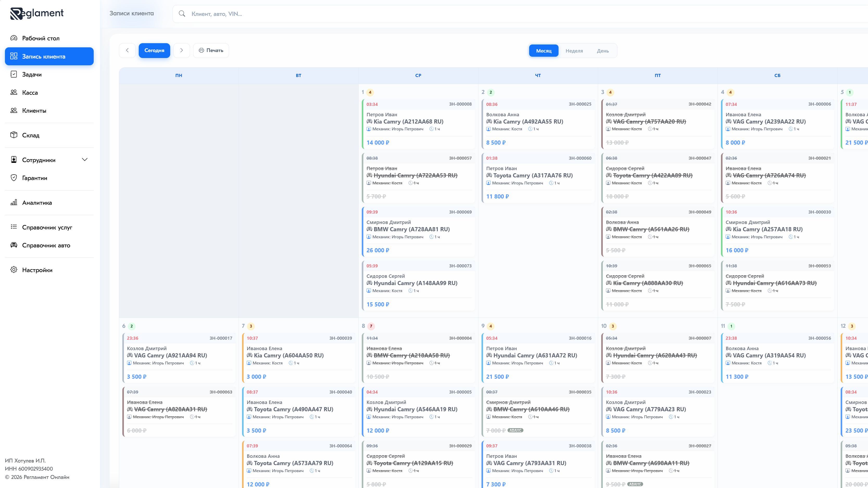
Task: Click the Настройки gear icon
Action: tap(14, 270)
